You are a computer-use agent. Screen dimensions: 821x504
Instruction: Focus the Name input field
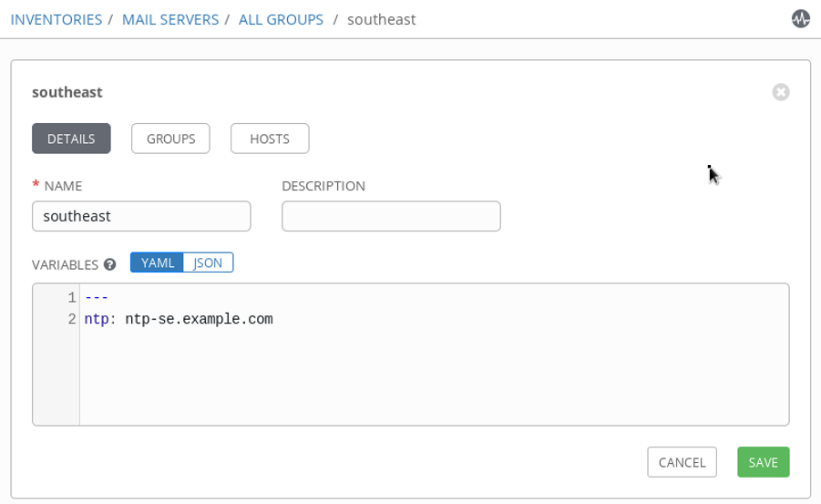point(141,216)
